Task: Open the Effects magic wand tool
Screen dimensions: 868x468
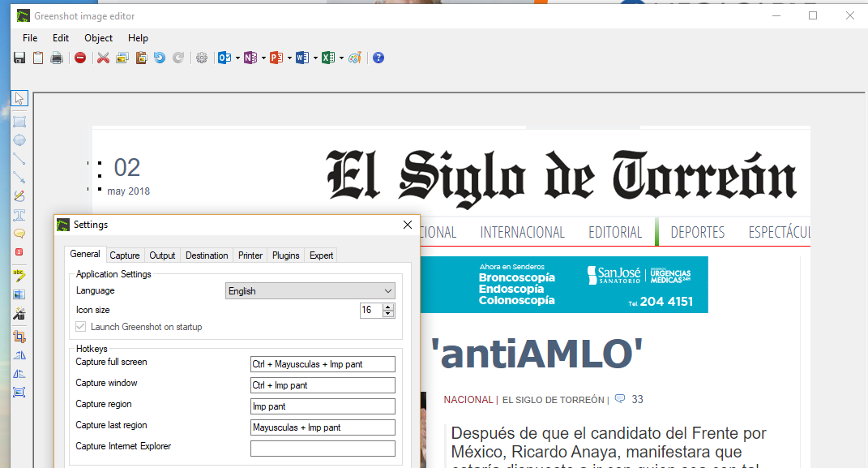Action: [19, 313]
